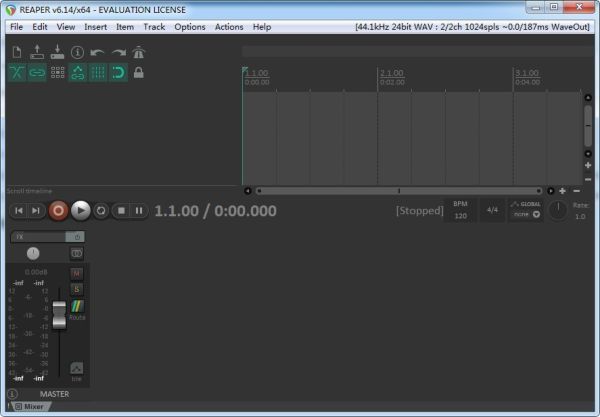This screenshot has height=417, width=600.
Task: Click the master FX button
Action: pos(38,237)
